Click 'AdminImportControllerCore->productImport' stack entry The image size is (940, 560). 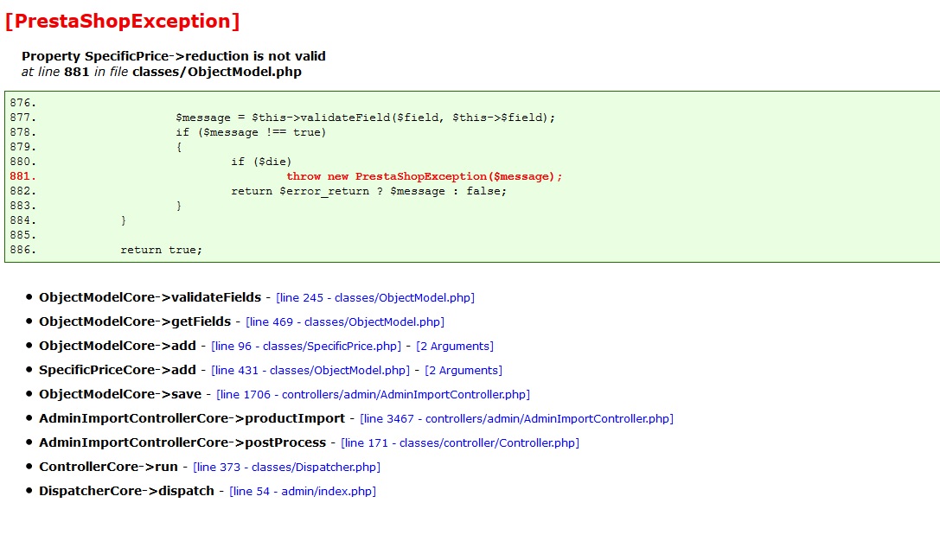(192, 418)
